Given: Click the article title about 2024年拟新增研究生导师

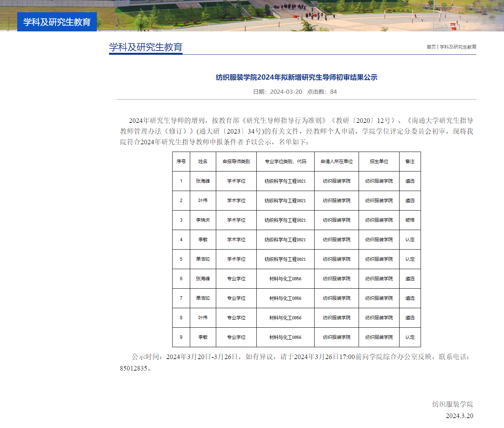Looking at the screenshot, I should [x=296, y=77].
